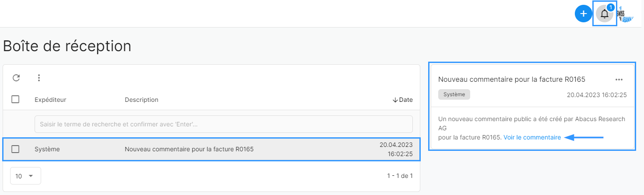The width and height of the screenshot is (644, 195).
Task: Sort by the Description column header
Action: click(x=141, y=100)
